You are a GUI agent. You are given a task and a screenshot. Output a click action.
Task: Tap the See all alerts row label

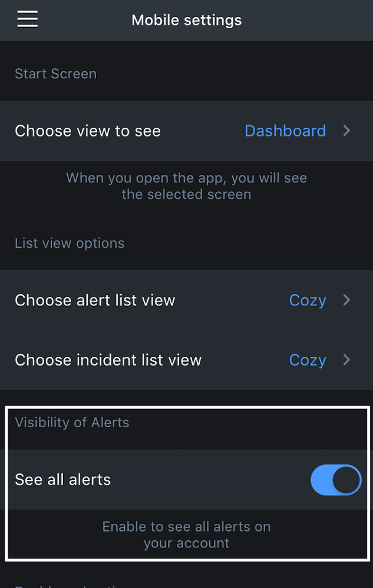click(62, 480)
